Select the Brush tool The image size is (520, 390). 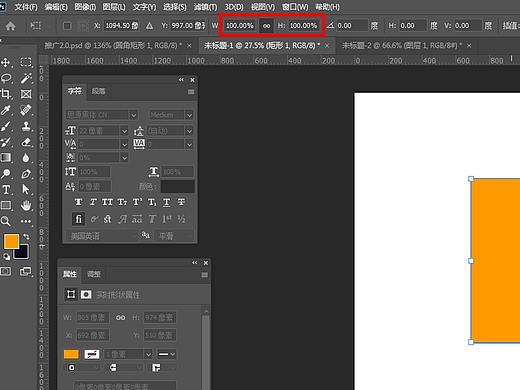click(6, 126)
